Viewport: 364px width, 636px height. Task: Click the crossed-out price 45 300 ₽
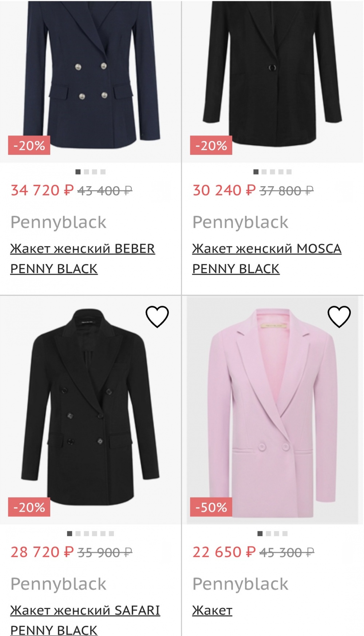coord(285,552)
